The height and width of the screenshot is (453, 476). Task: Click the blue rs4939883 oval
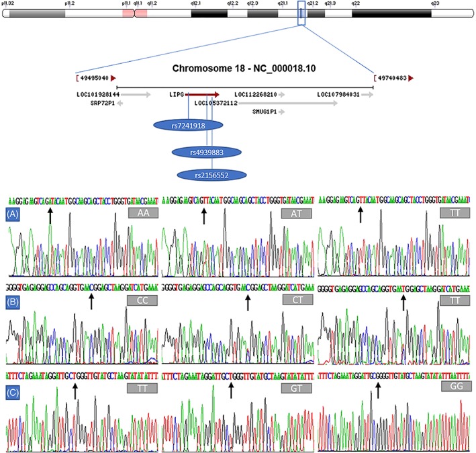tap(206, 153)
